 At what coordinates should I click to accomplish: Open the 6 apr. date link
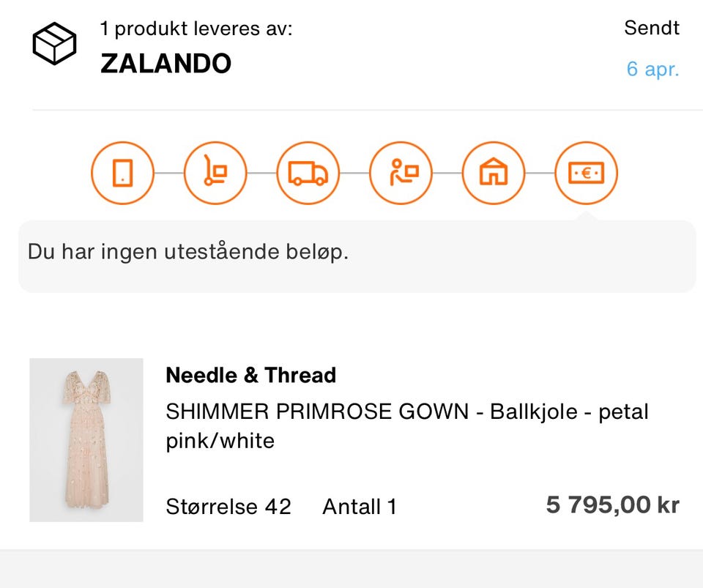[x=652, y=70]
